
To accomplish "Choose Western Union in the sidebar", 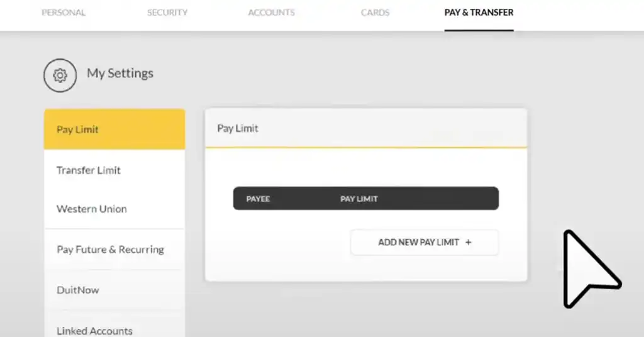I will pyautogui.click(x=114, y=209).
